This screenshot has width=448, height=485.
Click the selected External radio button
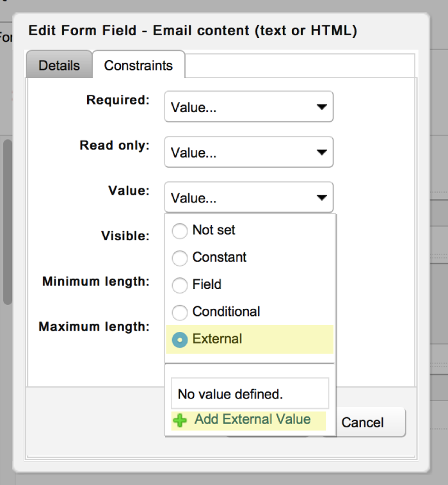point(180,340)
